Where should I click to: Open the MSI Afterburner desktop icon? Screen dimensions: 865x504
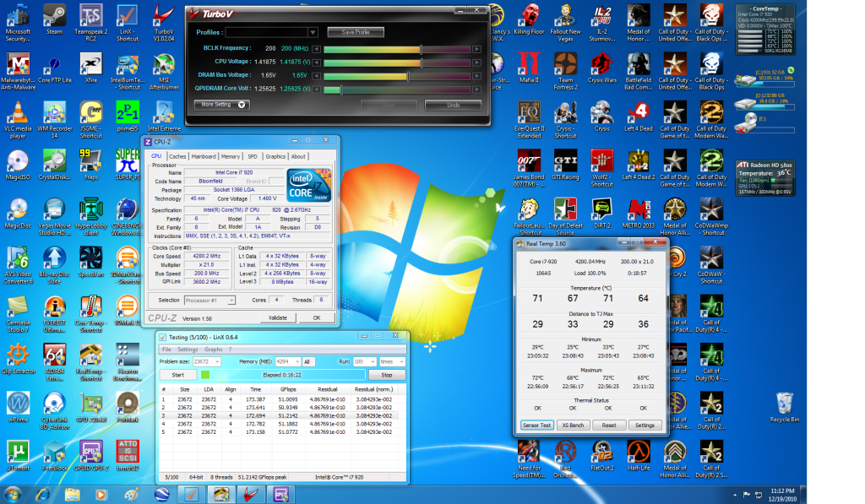(164, 71)
